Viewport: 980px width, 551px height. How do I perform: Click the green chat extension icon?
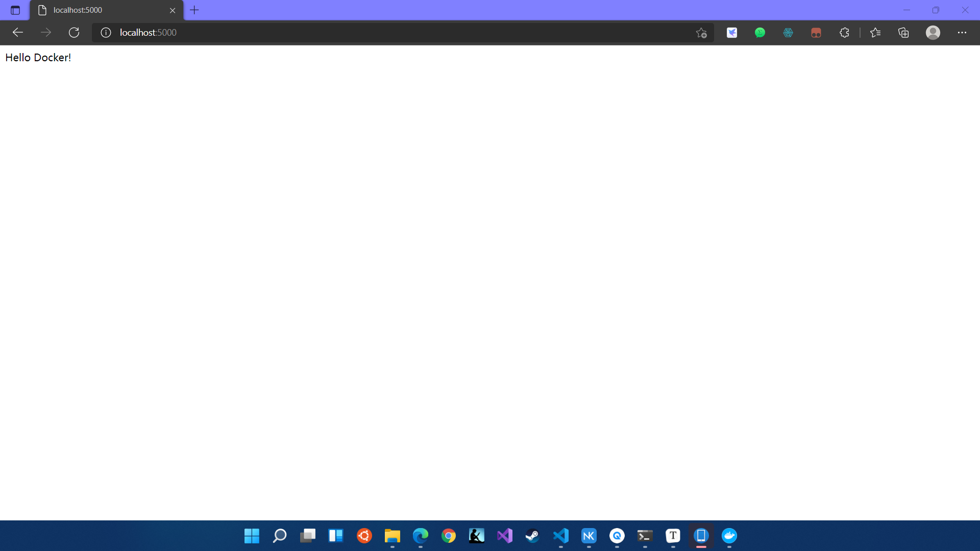[x=760, y=33]
